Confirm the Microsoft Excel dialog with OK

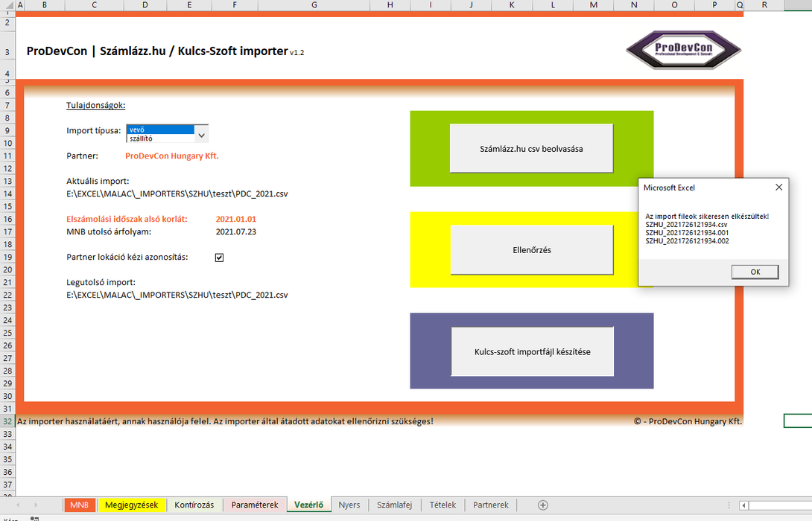pyautogui.click(x=755, y=272)
